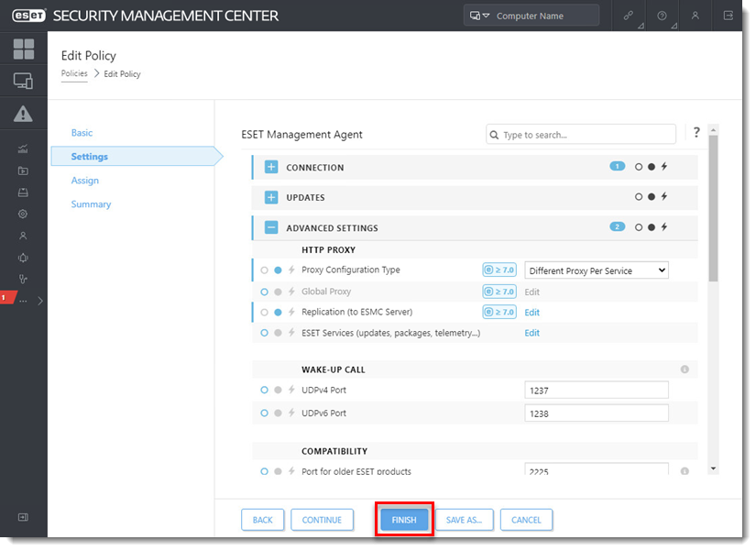Open the Proxy Configuration Type dropdown
756x551 pixels.
[x=596, y=270]
